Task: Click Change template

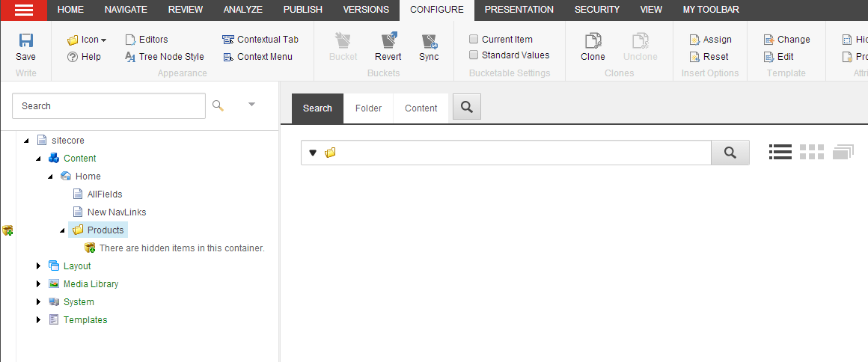Action: (x=786, y=40)
